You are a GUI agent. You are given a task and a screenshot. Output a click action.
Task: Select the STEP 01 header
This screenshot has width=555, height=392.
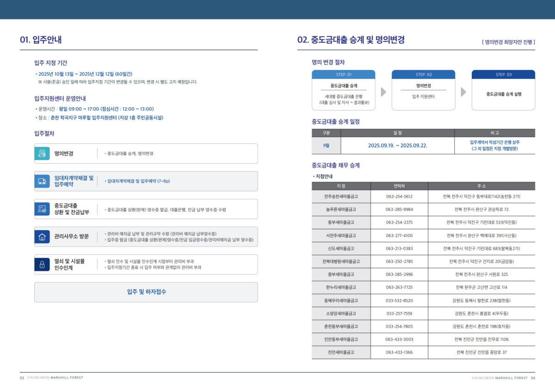pos(344,74)
